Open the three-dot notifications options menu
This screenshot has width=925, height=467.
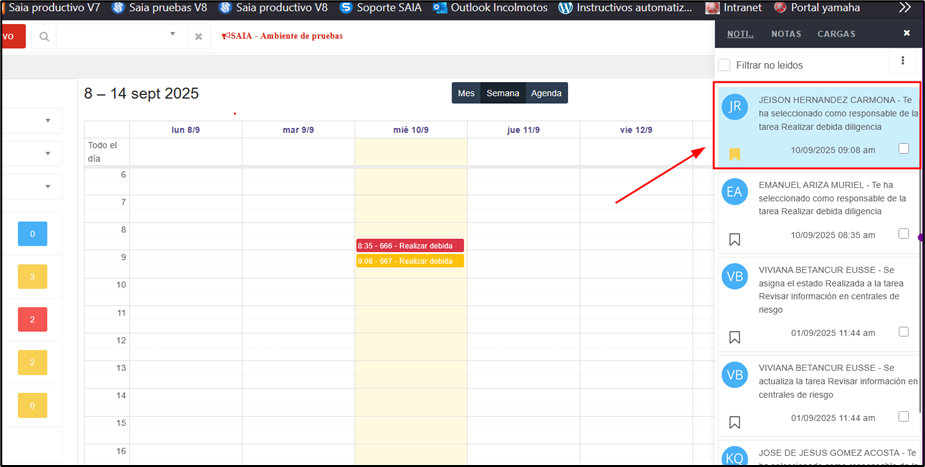pyautogui.click(x=903, y=62)
